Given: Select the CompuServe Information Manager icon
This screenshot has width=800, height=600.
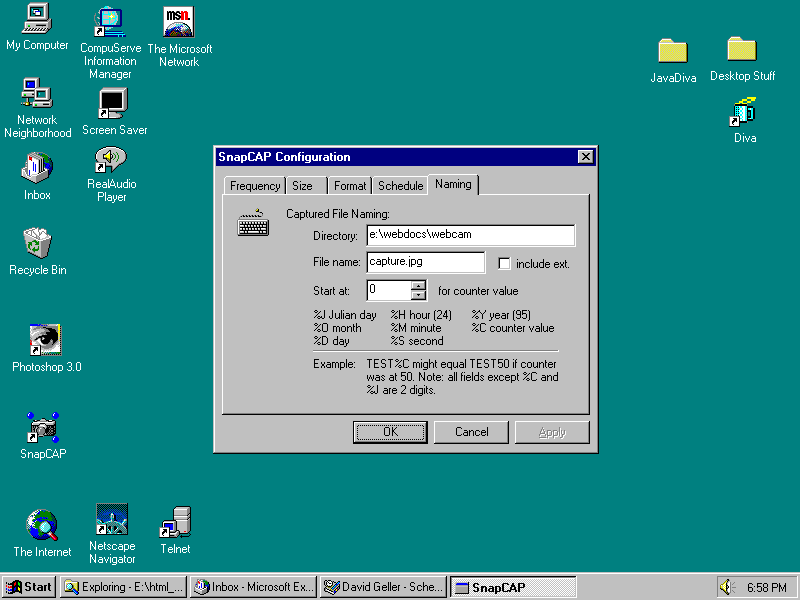Looking at the screenshot, I should coord(109,20).
